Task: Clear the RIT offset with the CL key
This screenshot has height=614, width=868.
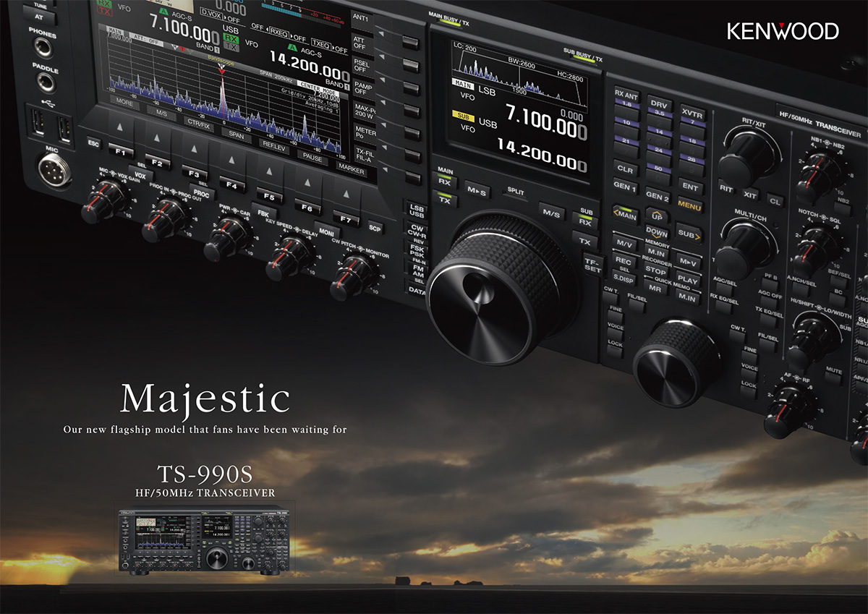Action: pyautogui.click(x=774, y=200)
